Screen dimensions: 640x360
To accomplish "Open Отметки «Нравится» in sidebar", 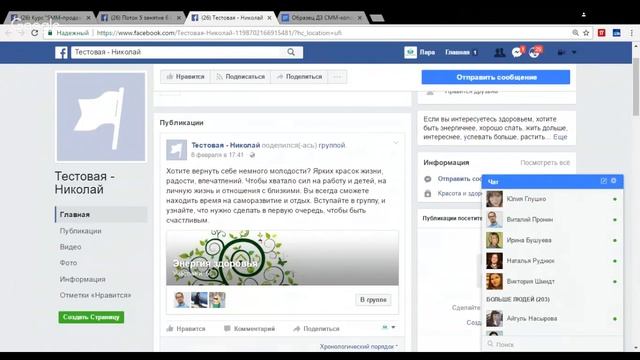I will pyautogui.click(x=96, y=295).
